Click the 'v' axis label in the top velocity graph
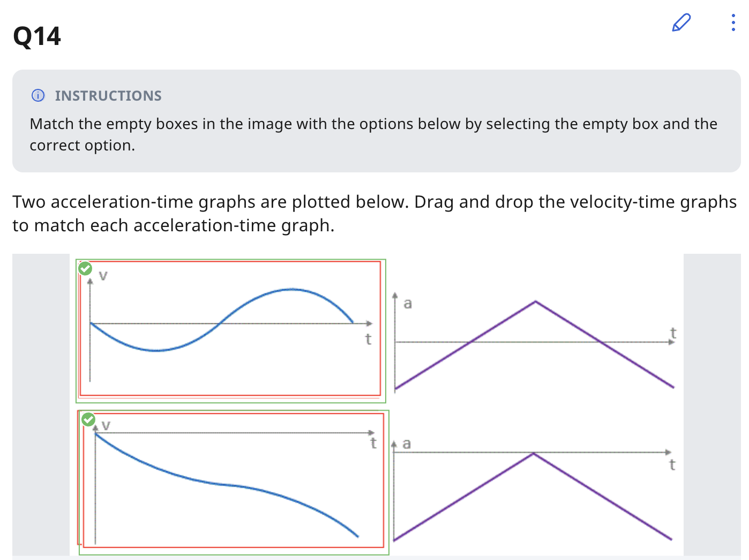Viewport: 749px width, 560px height. (103, 276)
